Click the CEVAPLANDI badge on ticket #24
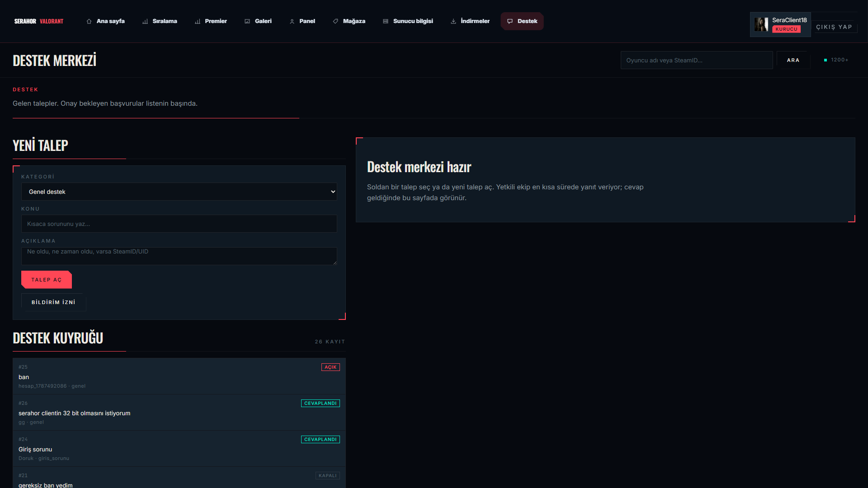The height and width of the screenshot is (488, 868). pyautogui.click(x=321, y=439)
